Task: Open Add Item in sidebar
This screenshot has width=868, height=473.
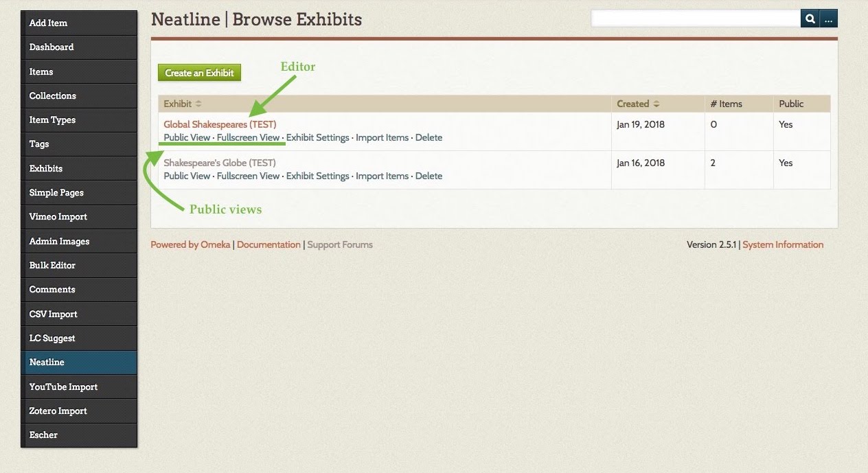Action: (x=79, y=23)
